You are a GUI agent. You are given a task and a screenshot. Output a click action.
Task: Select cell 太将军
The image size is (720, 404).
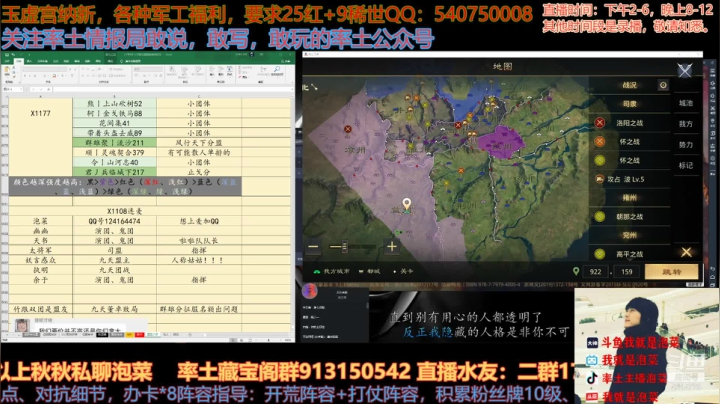click(40, 250)
